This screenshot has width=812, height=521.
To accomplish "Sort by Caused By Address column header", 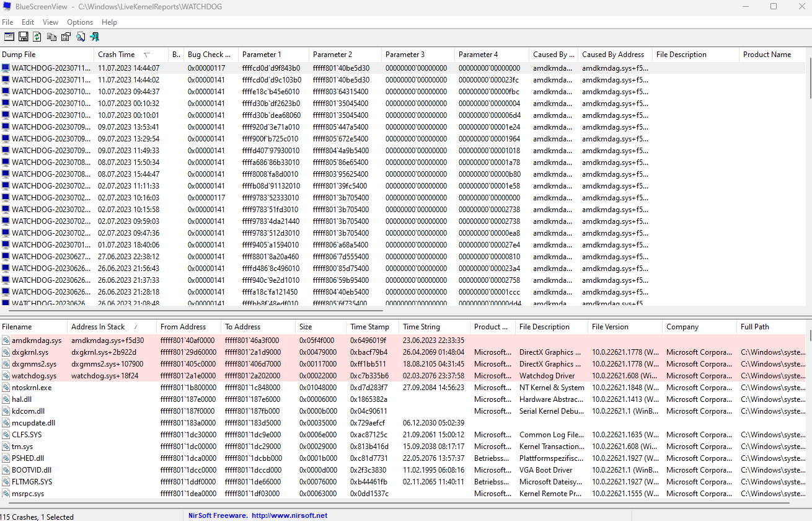I will (x=615, y=55).
